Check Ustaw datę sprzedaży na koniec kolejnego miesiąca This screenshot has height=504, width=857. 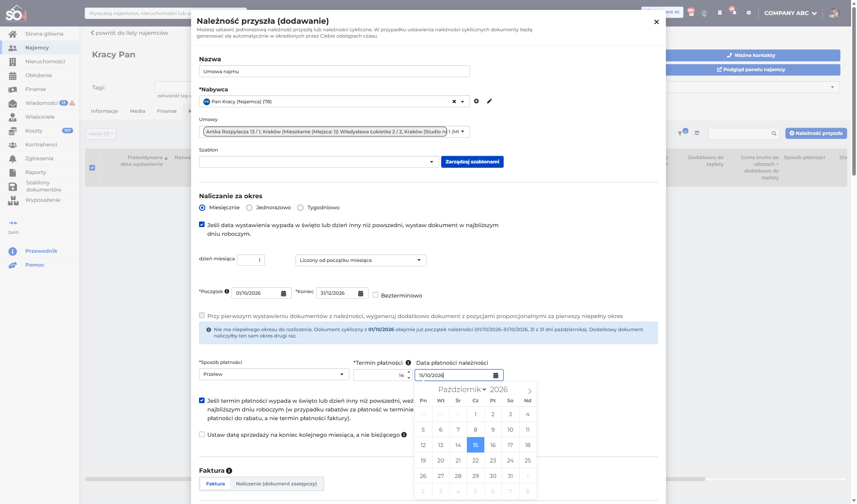coord(202,434)
